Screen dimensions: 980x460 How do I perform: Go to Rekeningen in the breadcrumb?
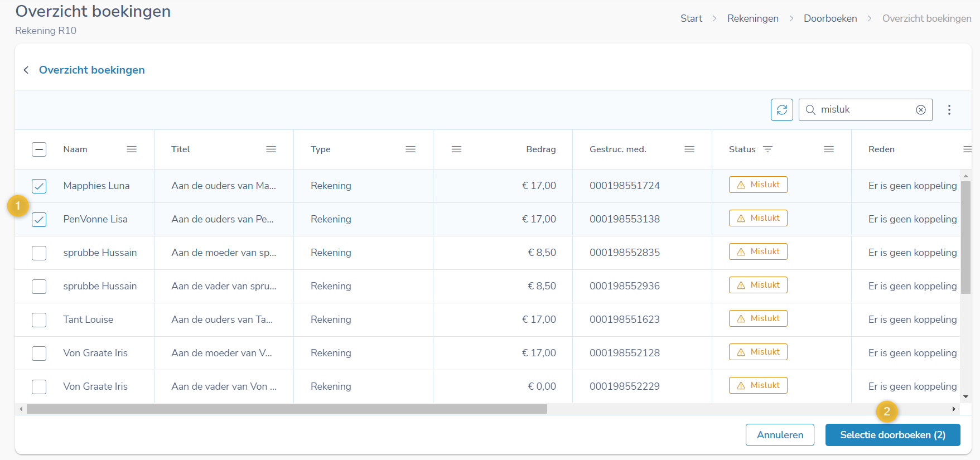point(752,18)
